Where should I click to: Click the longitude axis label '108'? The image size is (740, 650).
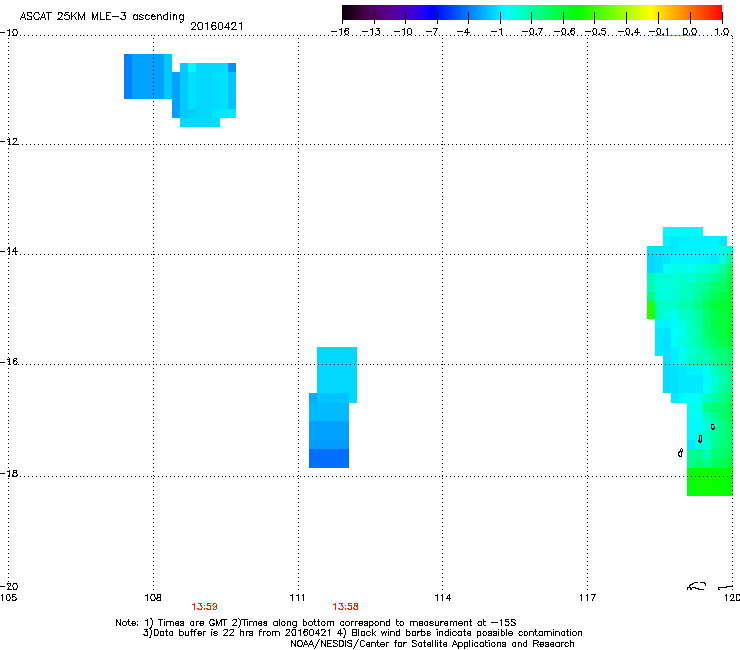pos(153,598)
